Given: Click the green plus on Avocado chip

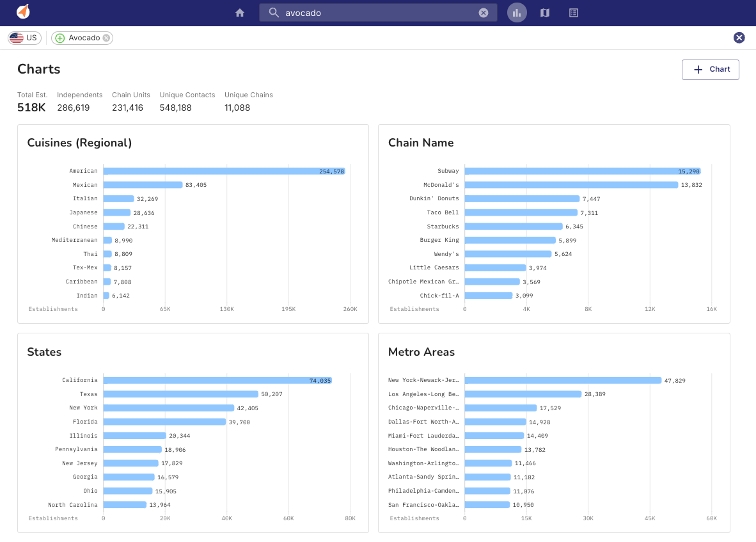Looking at the screenshot, I should 59,38.
